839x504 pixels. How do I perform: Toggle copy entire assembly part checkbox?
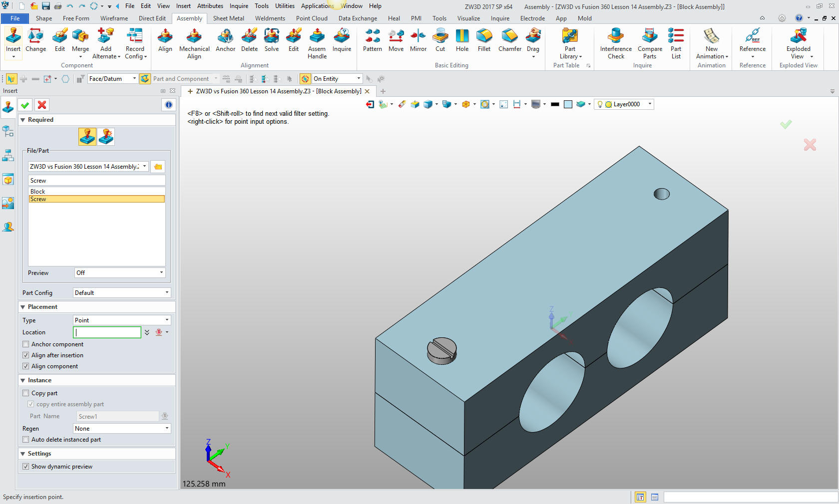pyautogui.click(x=30, y=404)
